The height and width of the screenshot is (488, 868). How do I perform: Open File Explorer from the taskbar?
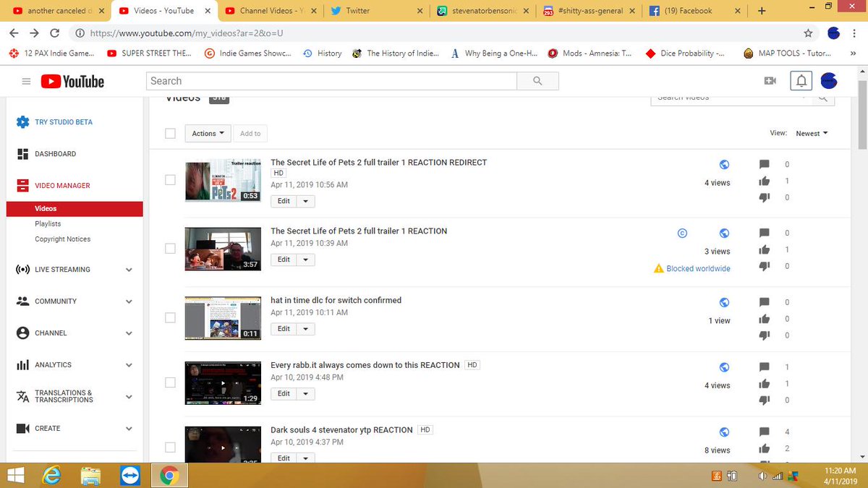[90, 475]
